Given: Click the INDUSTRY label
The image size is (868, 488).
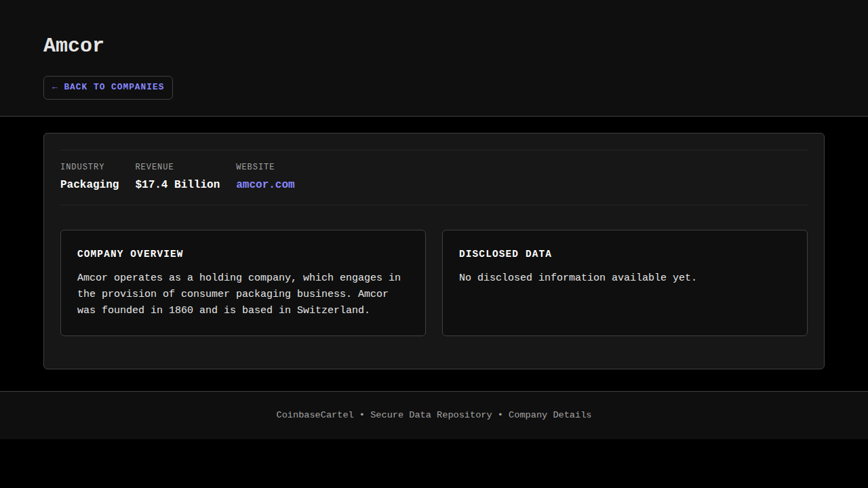Looking at the screenshot, I should coord(82,167).
